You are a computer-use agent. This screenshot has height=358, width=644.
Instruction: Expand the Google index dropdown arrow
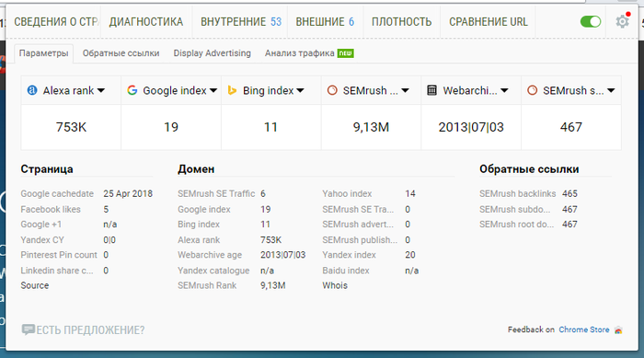213,90
